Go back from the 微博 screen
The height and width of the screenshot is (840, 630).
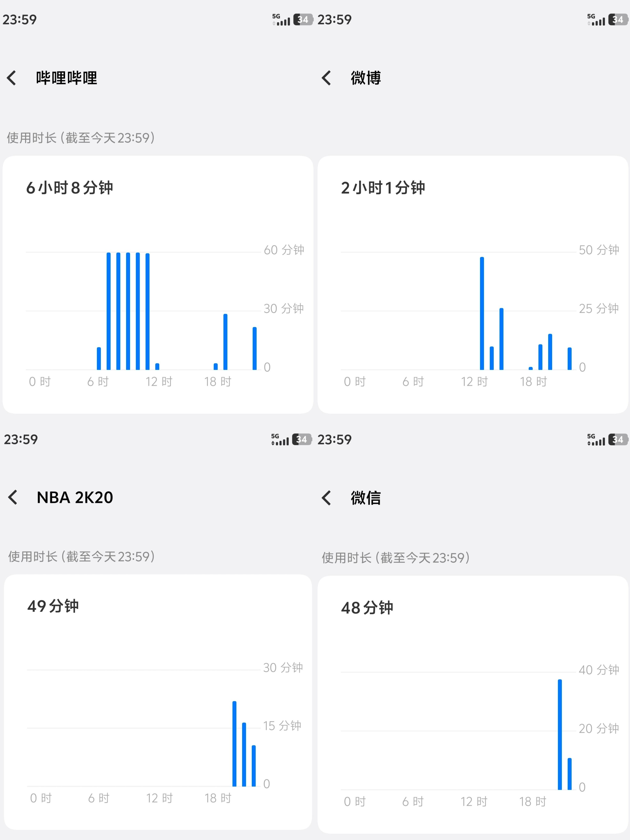(326, 78)
